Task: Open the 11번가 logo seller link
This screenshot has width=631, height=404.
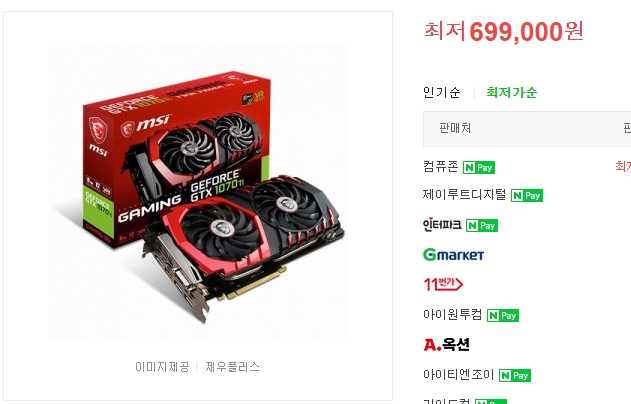Action: click(x=443, y=284)
